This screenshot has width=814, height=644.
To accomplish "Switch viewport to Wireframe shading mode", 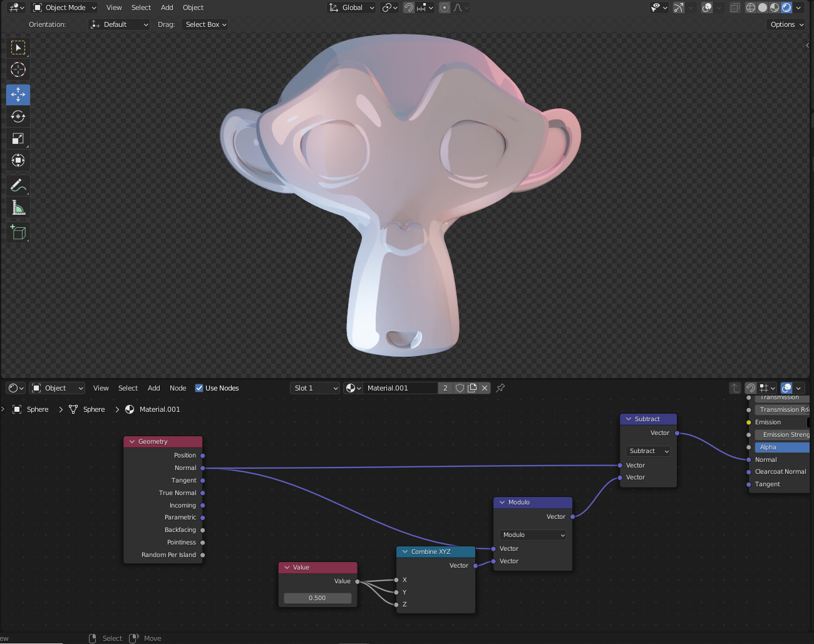I will click(x=750, y=8).
